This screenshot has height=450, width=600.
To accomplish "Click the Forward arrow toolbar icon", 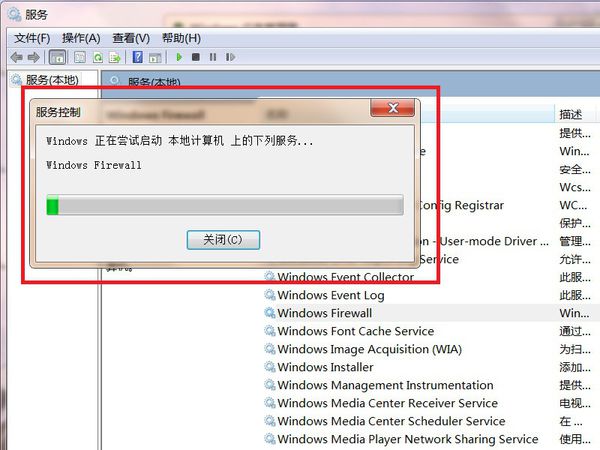I will tap(34, 57).
